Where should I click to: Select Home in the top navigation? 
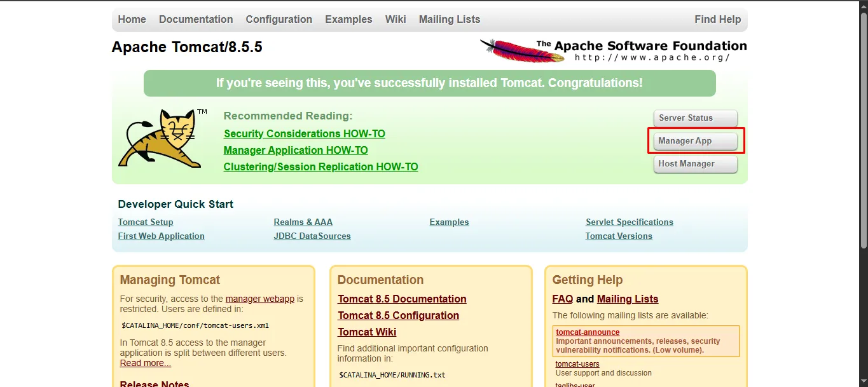132,19
